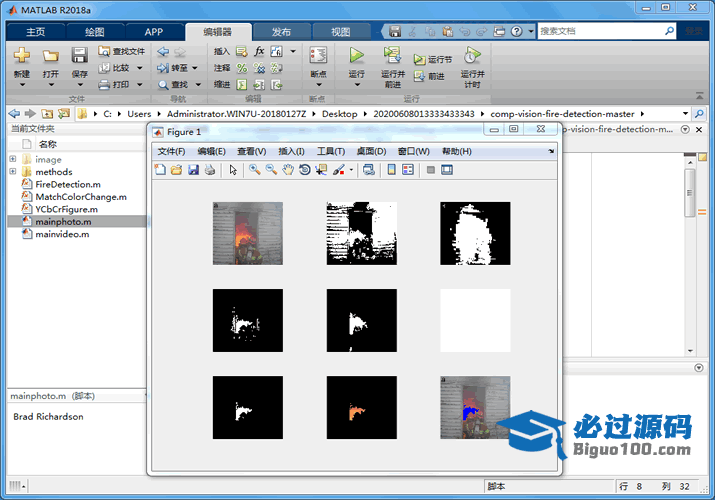This screenshot has height=500, width=715.
Task: Toggle the Insert Legend button
Action: tap(408, 170)
